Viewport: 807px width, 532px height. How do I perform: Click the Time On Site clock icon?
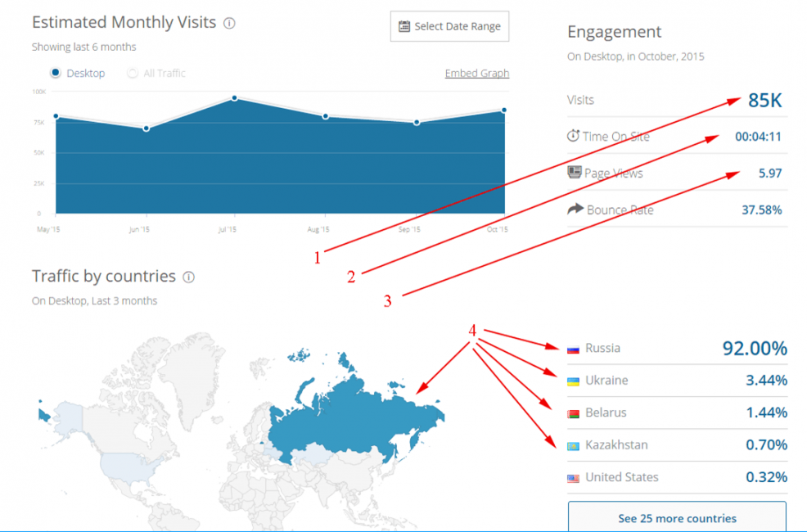tap(573, 136)
